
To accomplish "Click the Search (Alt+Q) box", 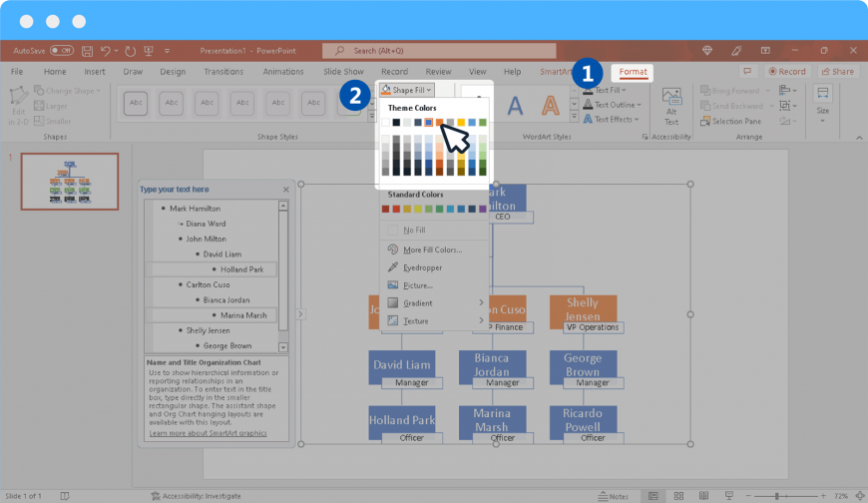I will point(439,51).
